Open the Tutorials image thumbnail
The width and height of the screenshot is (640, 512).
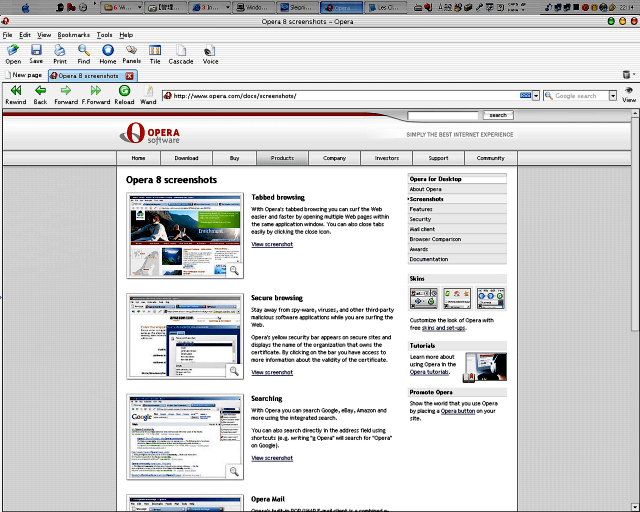[x=485, y=367]
